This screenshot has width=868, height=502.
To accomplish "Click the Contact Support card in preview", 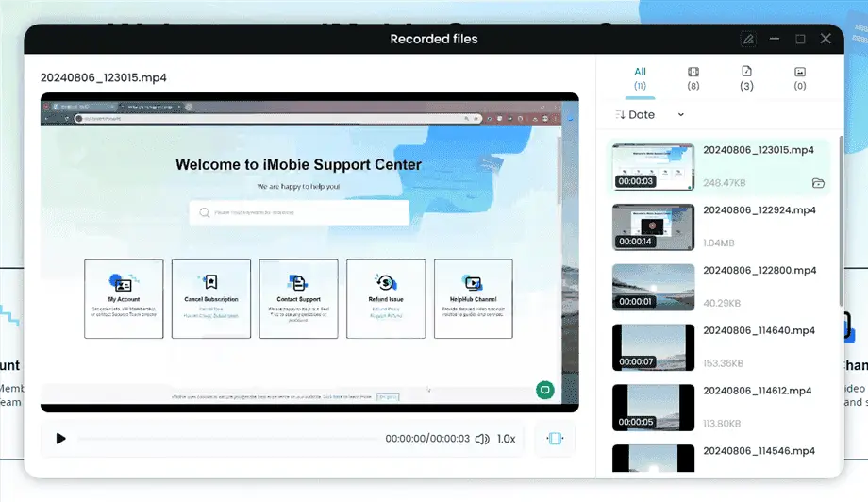I will (298, 299).
